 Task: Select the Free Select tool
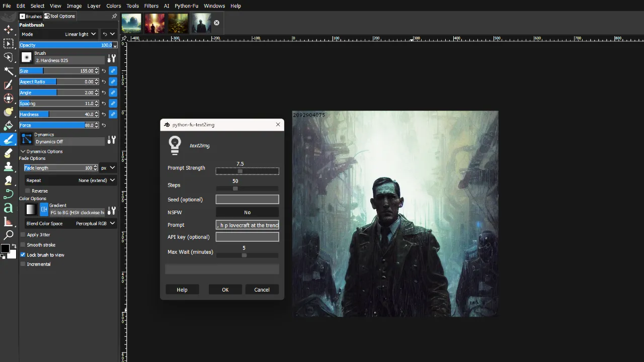[8, 56]
